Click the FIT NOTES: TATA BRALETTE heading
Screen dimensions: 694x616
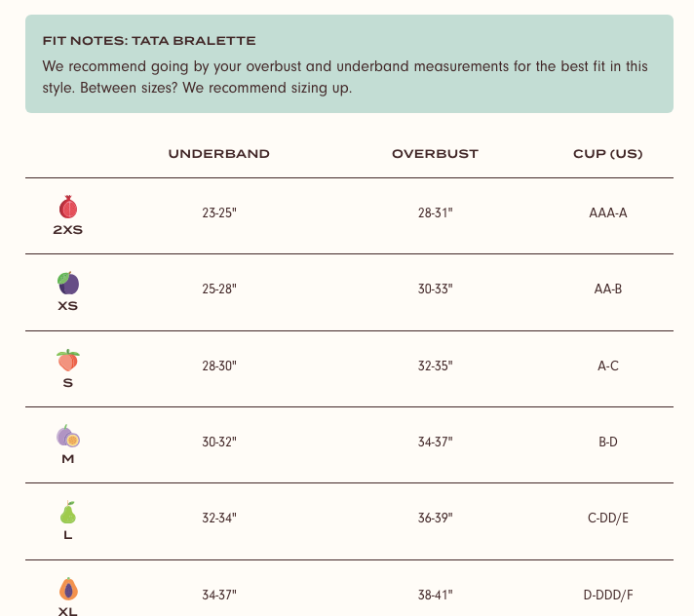149,41
